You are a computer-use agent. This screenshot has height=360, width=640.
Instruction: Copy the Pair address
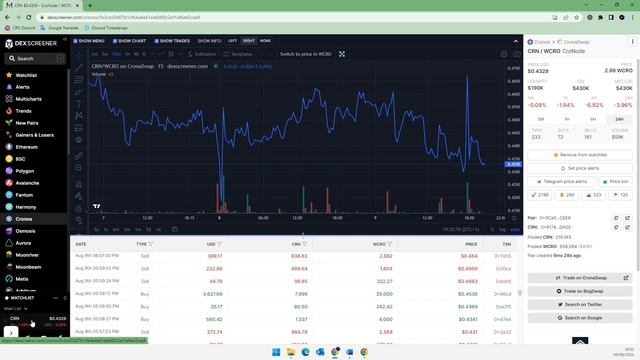point(616,218)
